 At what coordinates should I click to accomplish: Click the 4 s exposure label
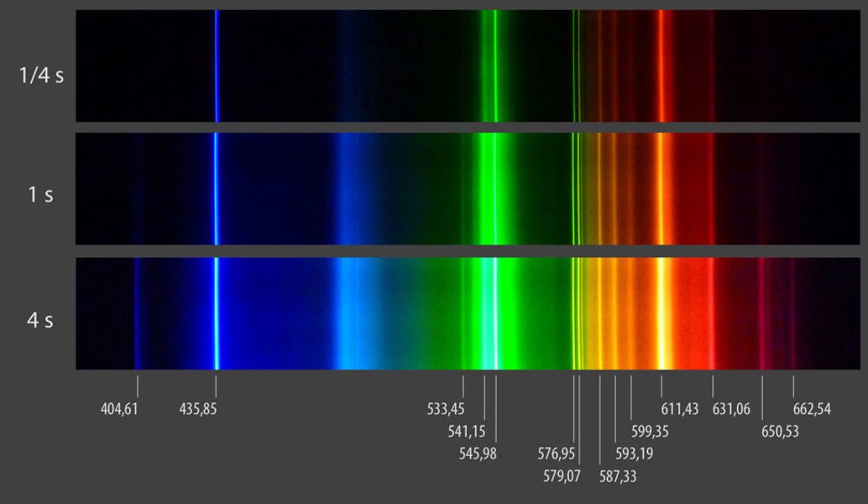pos(39,320)
